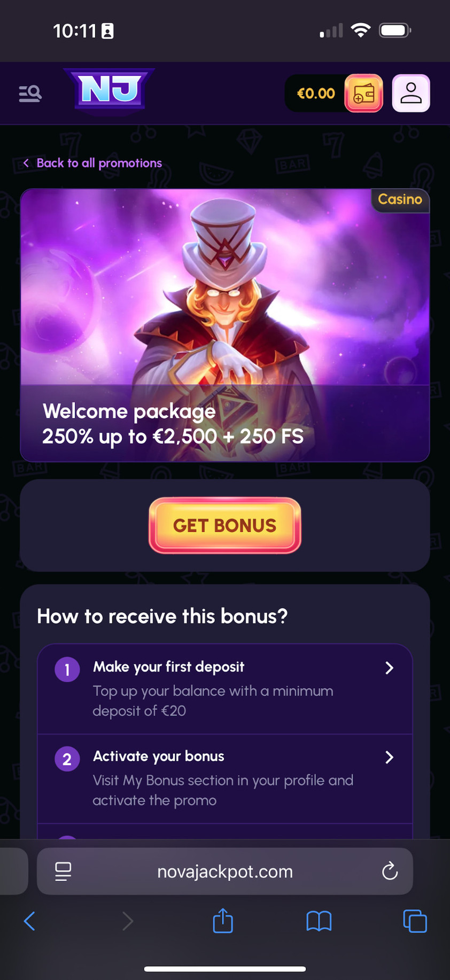Tap the €0.00 balance display

(316, 94)
